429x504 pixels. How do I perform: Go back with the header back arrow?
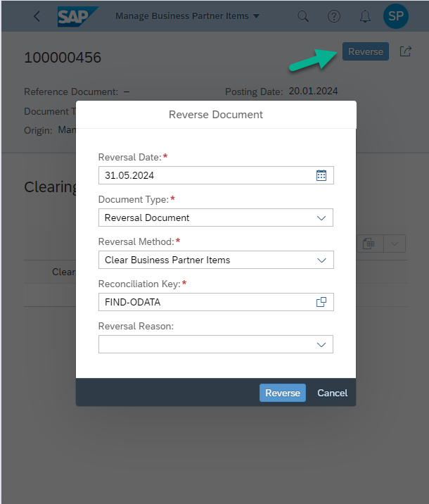click(37, 16)
